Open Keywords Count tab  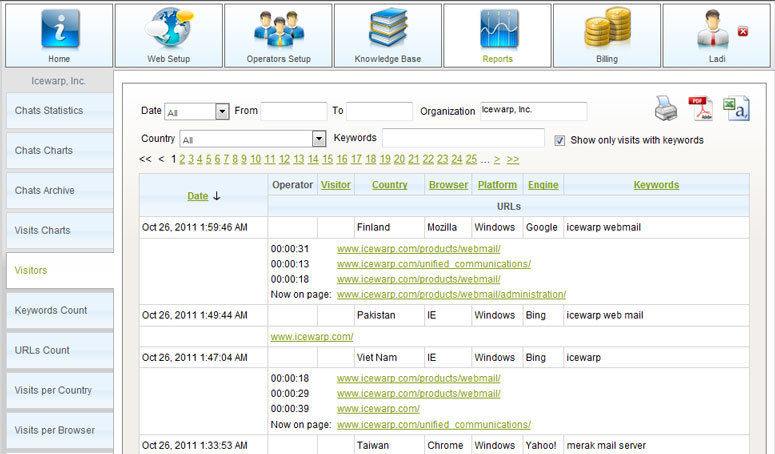(x=60, y=311)
